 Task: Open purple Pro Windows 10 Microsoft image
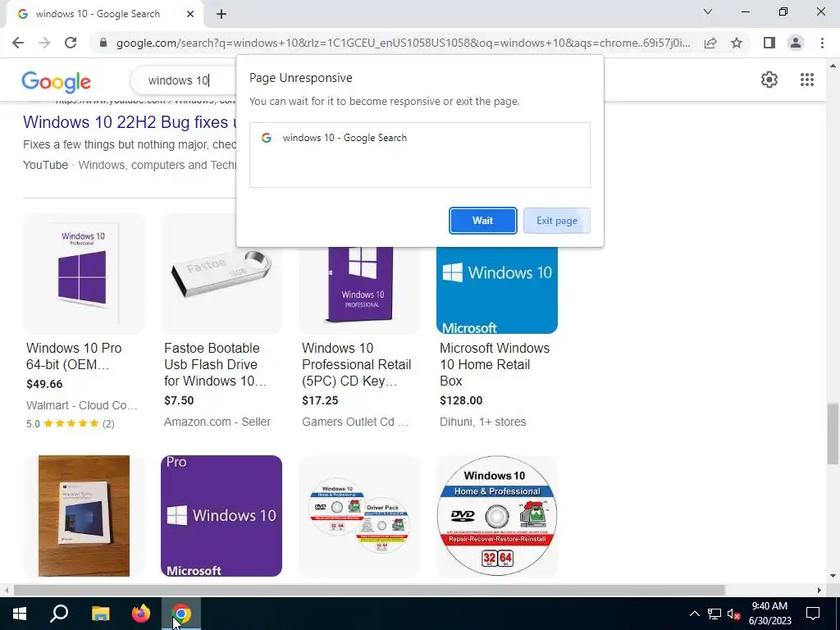221,516
